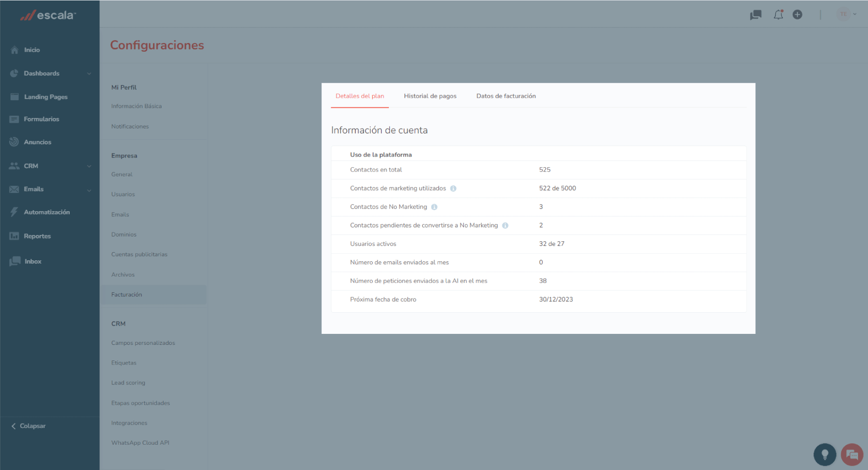868x470 pixels.
Task: Click the Dashboards pie chart icon
Action: 14,73
